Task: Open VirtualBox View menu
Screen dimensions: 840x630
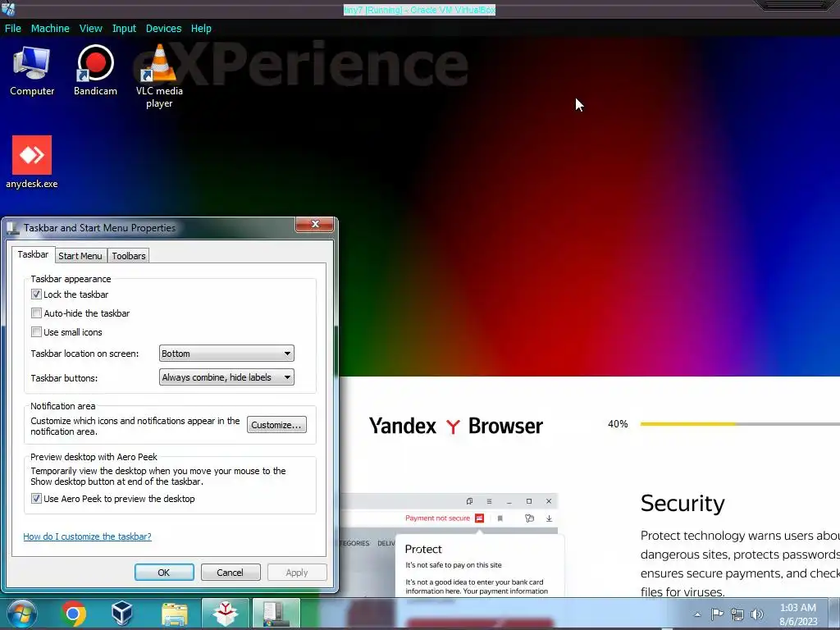Action: pos(90,29)
